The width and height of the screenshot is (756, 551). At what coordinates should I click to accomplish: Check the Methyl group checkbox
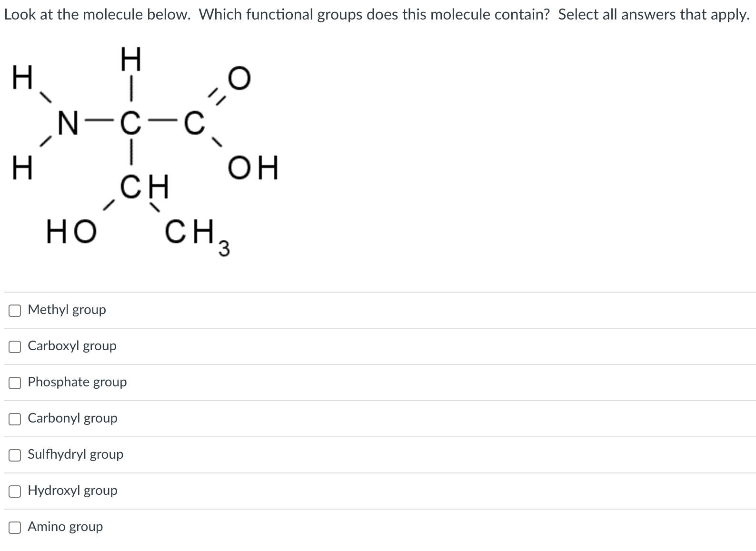point(15,310)
